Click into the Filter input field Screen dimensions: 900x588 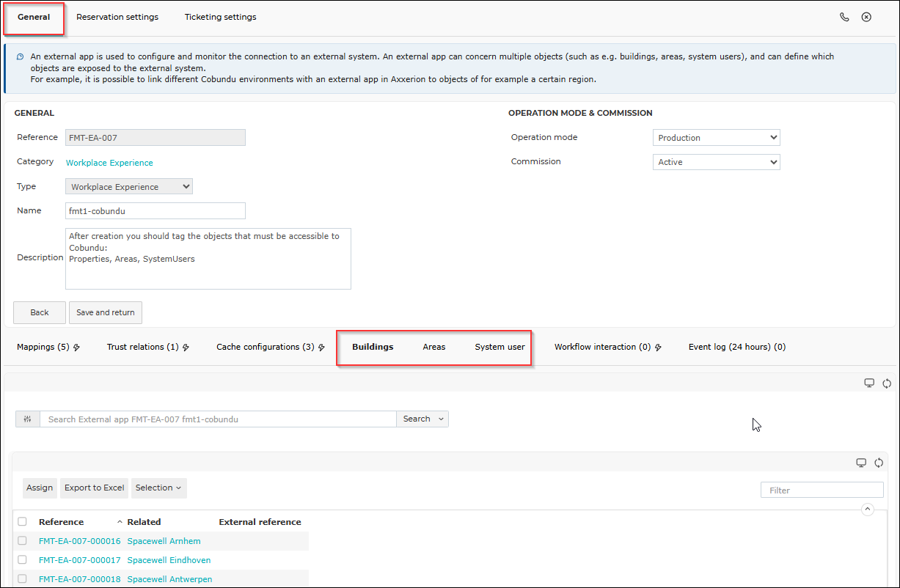[x=822, y=490]
